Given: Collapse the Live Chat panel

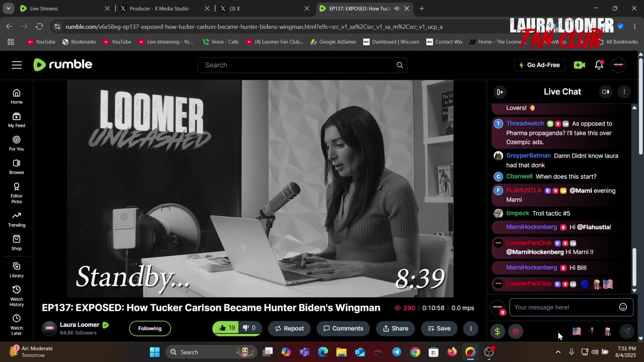Looking at the screenshot, I should click(500, 92).
